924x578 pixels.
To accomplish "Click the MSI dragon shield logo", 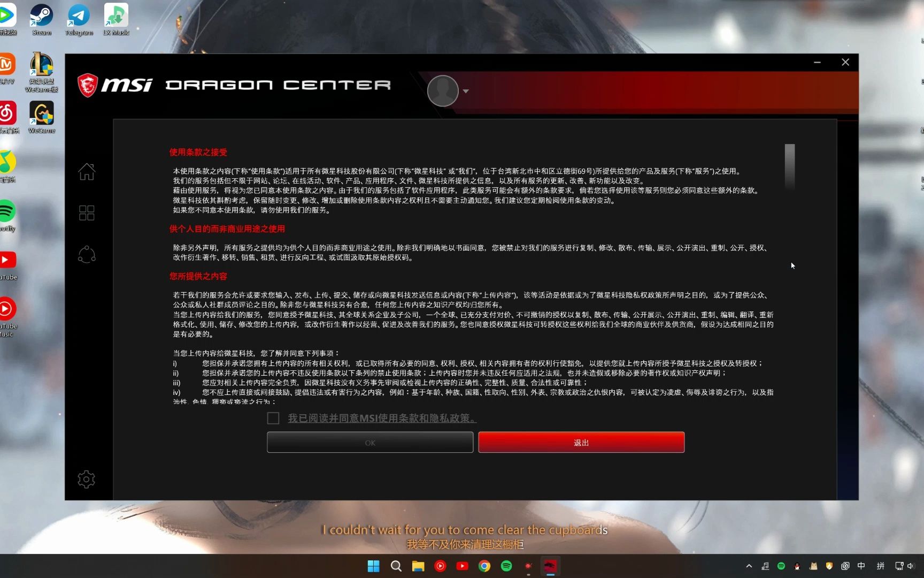I will pyautogui.click(x=87, y=86).
